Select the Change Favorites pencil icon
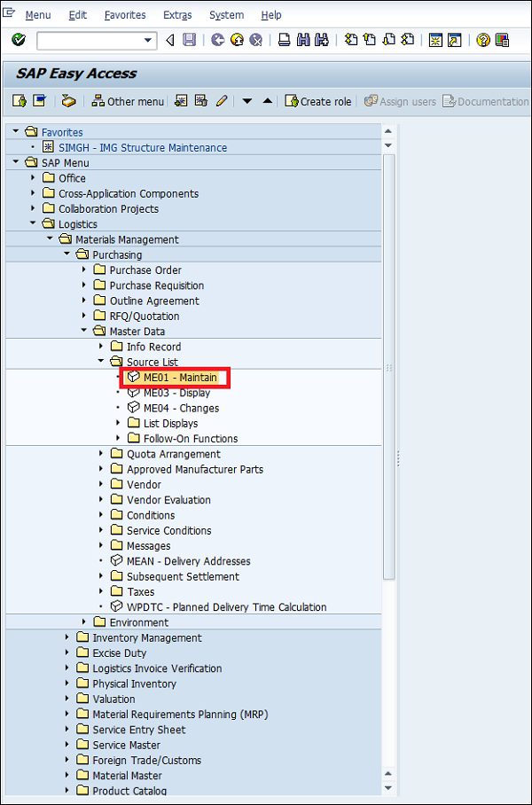 click(x=221, y=101)
